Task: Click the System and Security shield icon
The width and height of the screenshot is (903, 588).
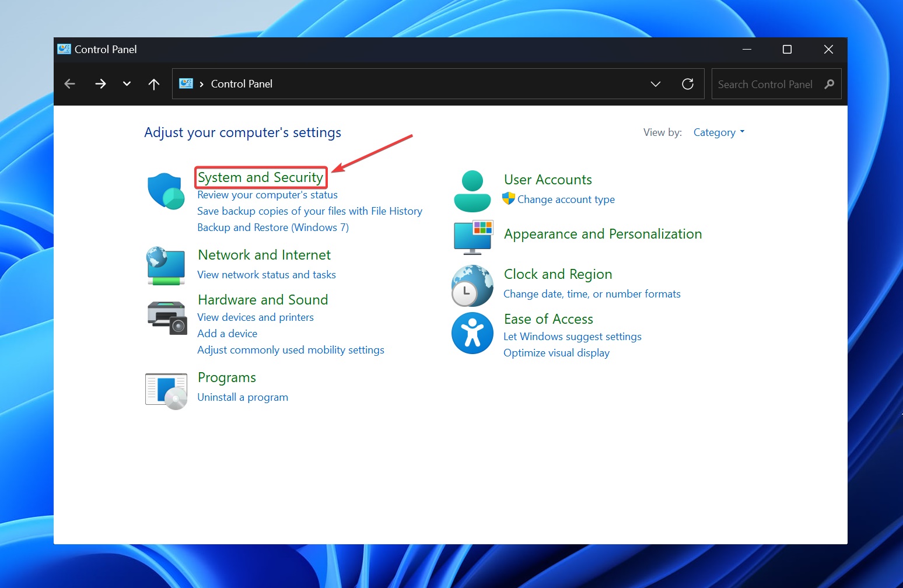Action: tap(166, 191)
